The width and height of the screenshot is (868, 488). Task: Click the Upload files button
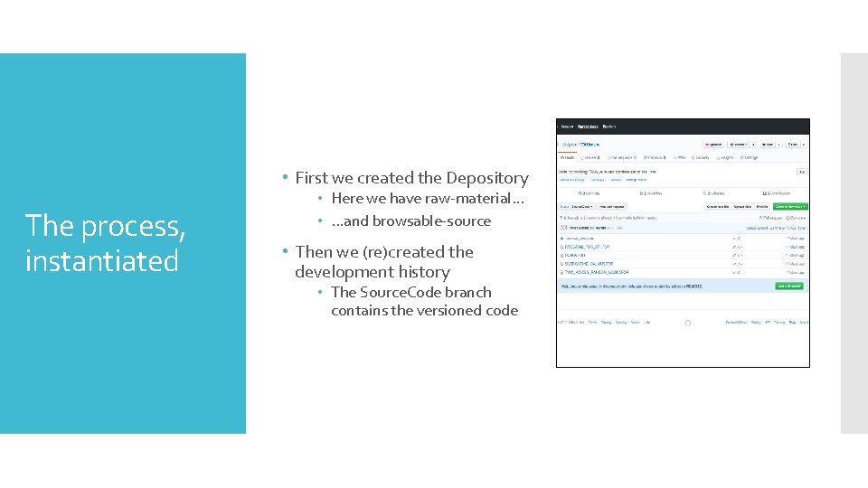743,207
